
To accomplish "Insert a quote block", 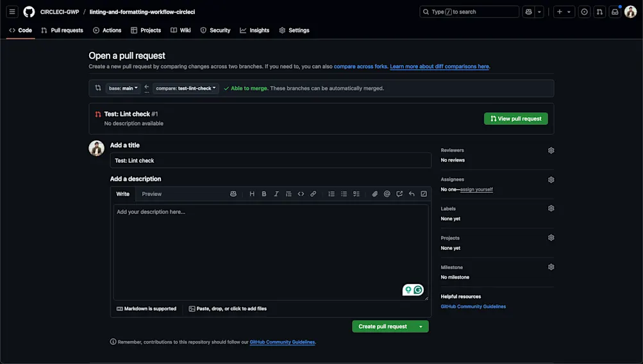I will tap(288, 194).
